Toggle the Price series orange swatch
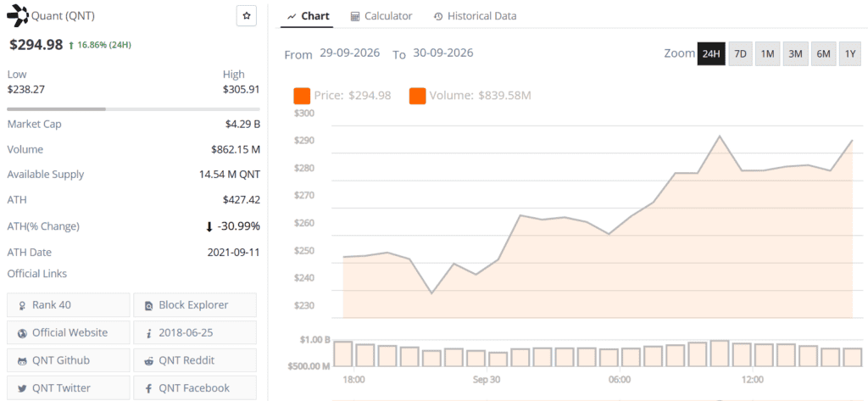 [302, 96]
